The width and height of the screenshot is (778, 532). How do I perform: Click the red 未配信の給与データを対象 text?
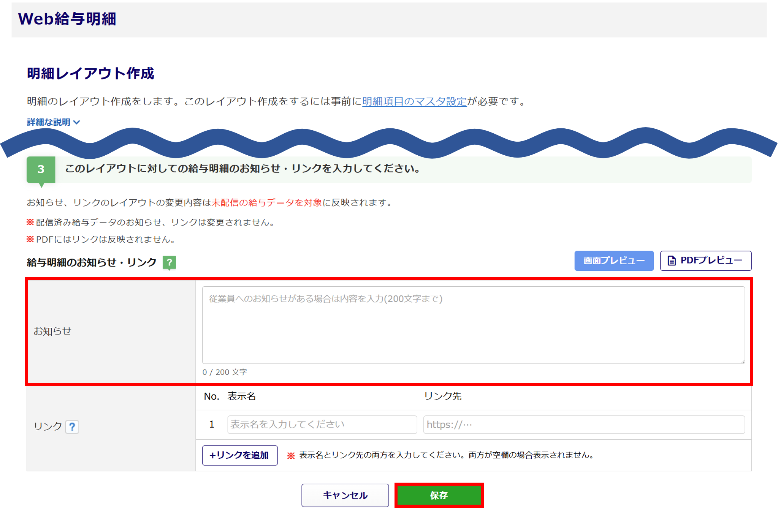click(x=267, y=203)
